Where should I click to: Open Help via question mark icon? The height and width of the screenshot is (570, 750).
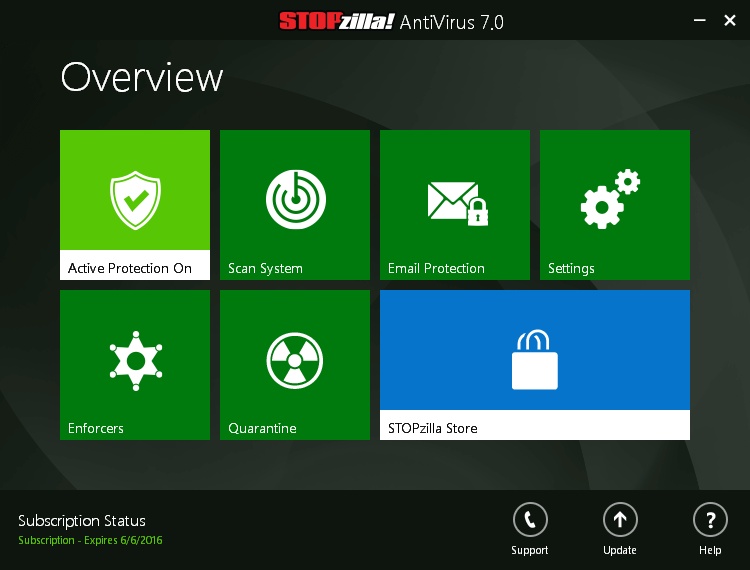coord(710,519)
